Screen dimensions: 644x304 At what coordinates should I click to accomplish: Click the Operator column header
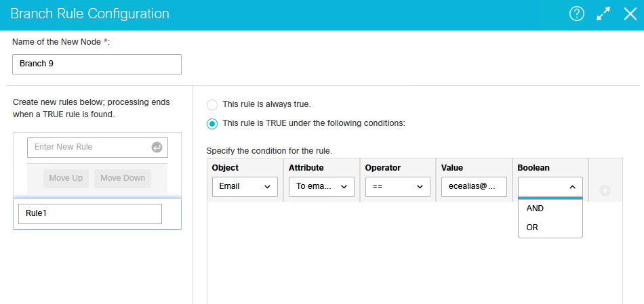coord(383,168)
